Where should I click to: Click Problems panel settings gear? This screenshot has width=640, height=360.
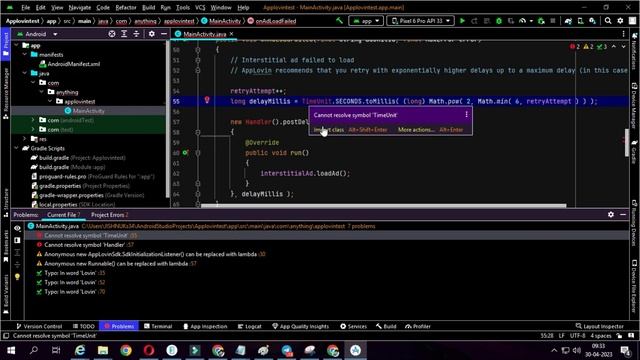611,214
